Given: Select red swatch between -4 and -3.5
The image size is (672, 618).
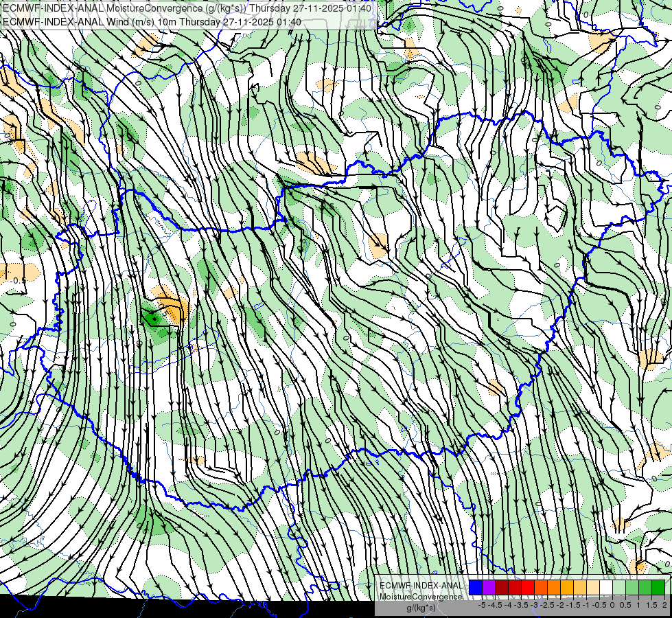Looking at the screenshot, I should (515, 587).
